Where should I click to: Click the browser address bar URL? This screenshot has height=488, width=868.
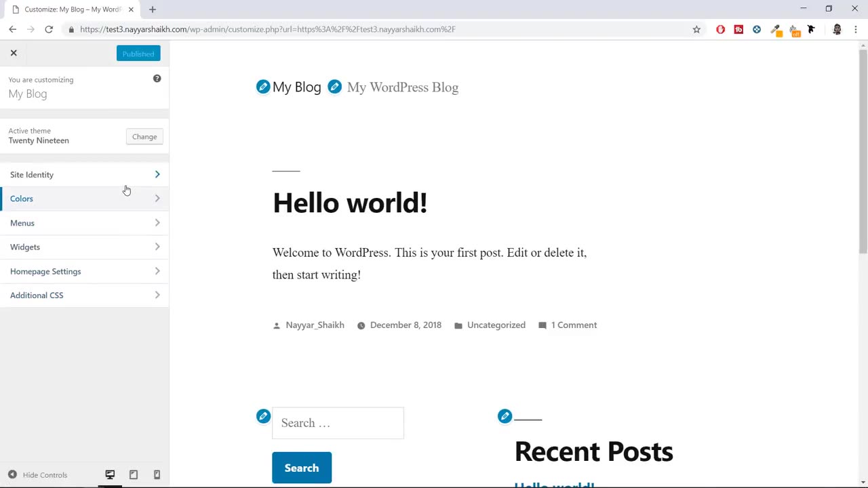pos(268,29)
